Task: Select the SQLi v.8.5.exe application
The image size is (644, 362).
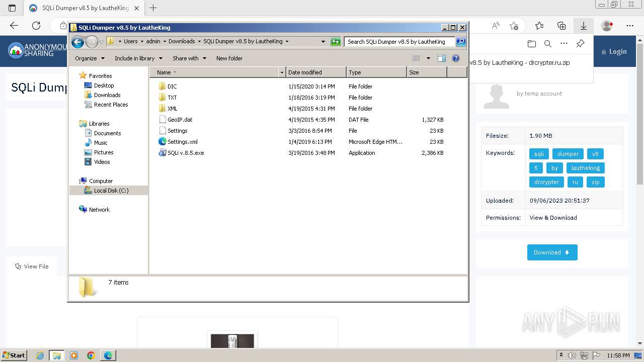Action: pos(186,153)
